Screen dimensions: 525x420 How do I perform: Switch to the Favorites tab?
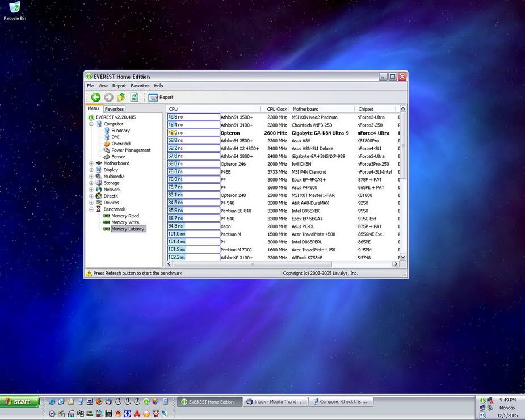[x=114, y=109]
